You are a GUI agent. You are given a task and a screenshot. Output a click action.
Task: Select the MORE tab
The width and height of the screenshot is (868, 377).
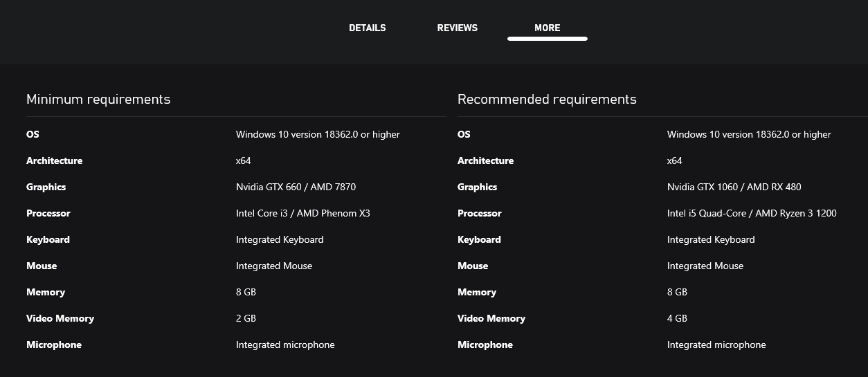click(548, 28)
